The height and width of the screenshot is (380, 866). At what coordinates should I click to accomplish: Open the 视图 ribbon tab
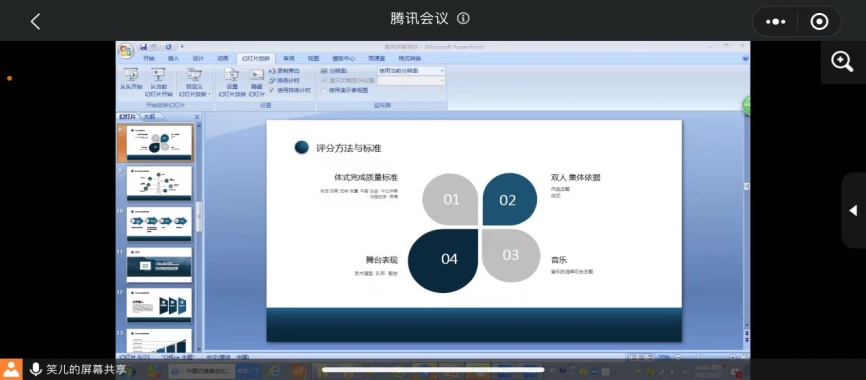click(313, 59)
